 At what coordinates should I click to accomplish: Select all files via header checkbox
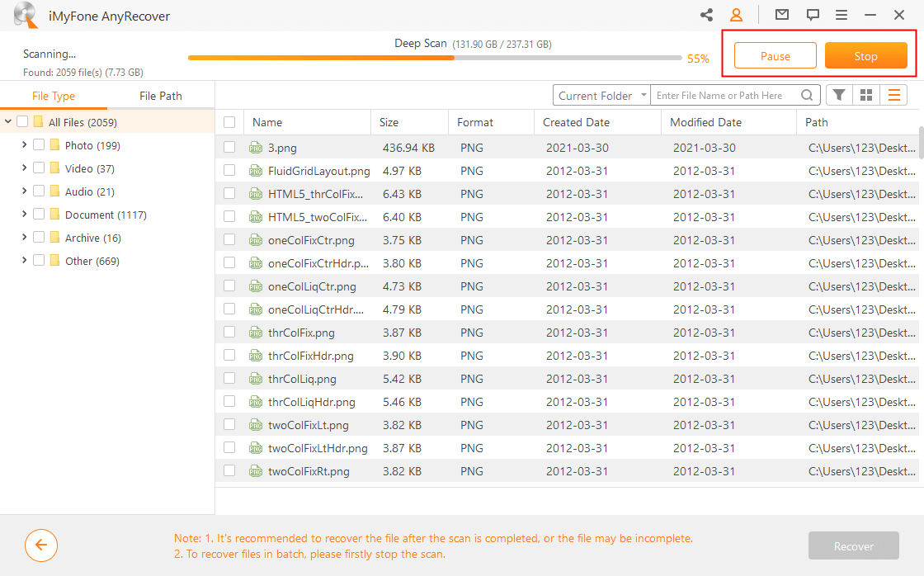tap(231, 121)
